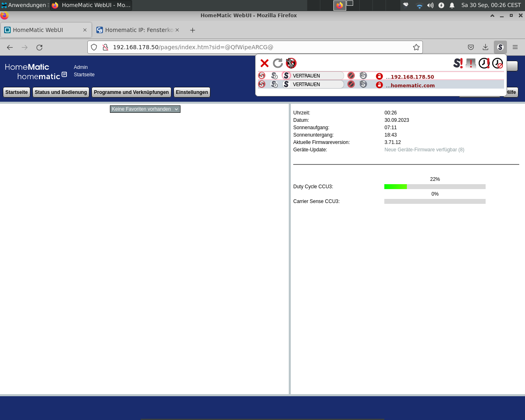The height and width of the screenshot is (420, 525).
Task: Disable NoScript restrictions globally (S! icon)
Action: 458,63
